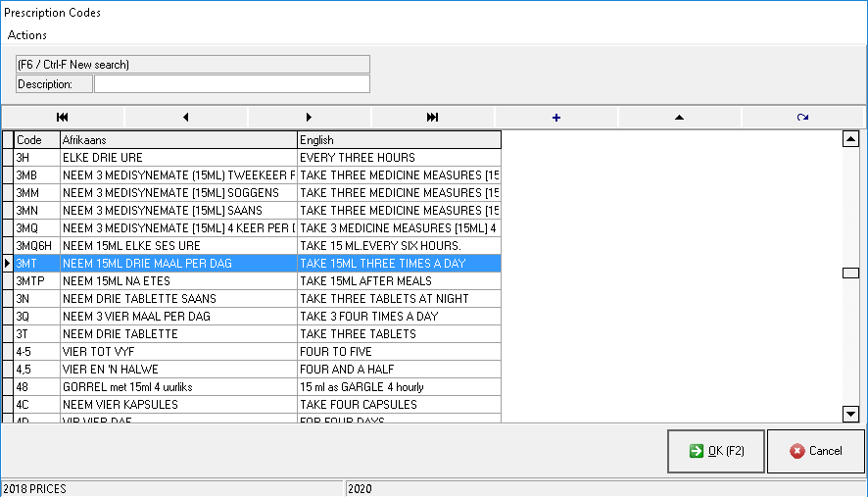Select the TAKE FOUR CAPSULES row
This screenshot has width=868, height=497.
(x=399, y=405)
